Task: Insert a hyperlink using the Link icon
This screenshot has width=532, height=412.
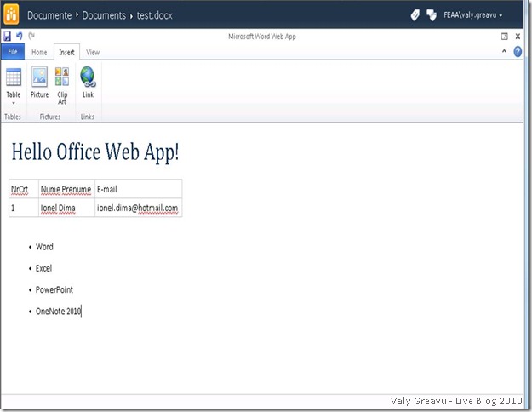Action: (88, 83)
